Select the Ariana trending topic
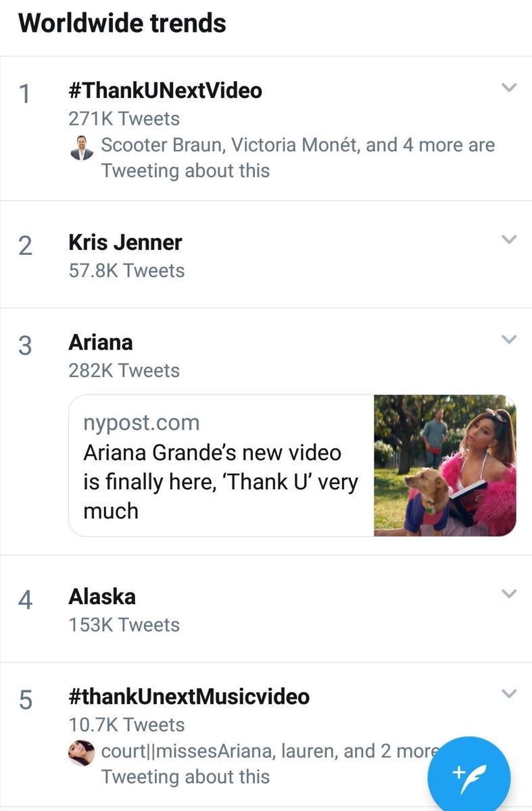Image resolution: width=532 pixels, height=811 pixels. 101,342
